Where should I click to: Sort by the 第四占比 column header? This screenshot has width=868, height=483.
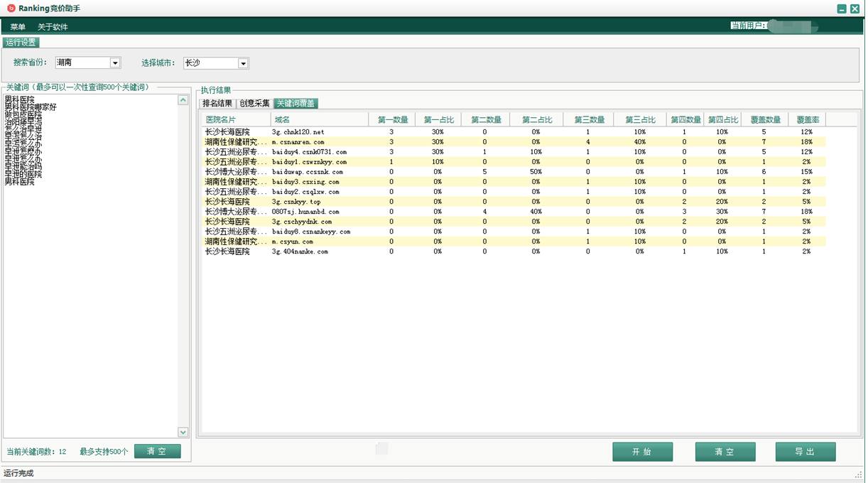(x=722, y=119)
